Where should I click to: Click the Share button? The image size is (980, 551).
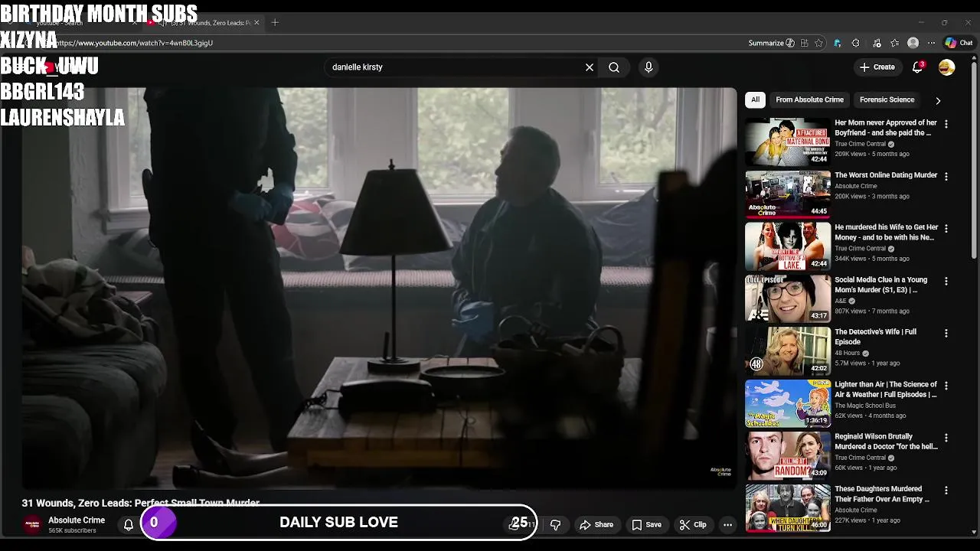(x=596, y=525)
